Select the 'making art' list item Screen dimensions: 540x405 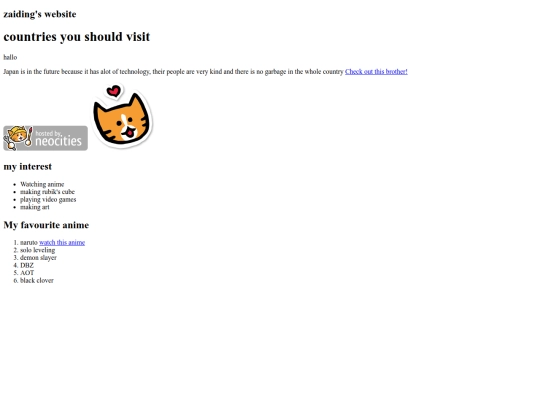[x=34, y=207]
